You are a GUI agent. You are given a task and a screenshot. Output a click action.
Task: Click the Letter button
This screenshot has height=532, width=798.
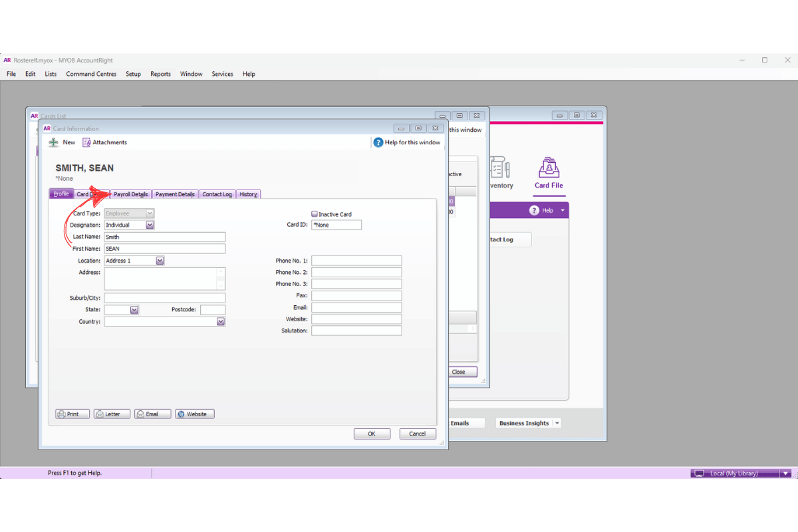pos(112,414)
